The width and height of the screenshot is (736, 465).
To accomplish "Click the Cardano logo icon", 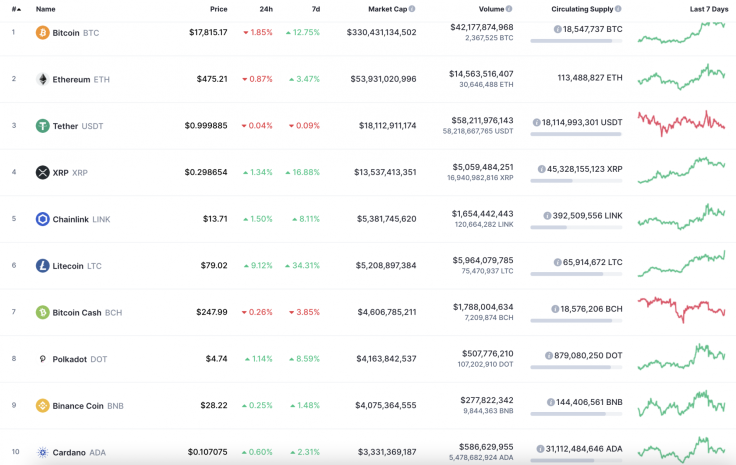I will [x=42, y=452].
